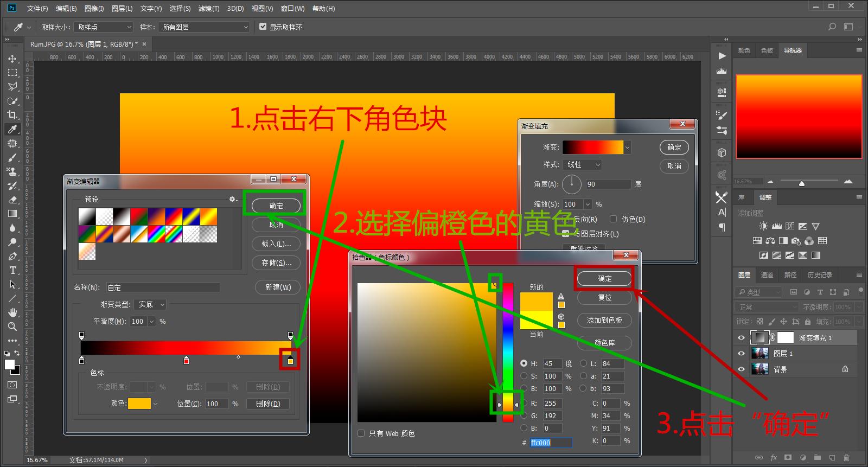Enable the 仿色(D) checkbox
Viewport: 868px width, 467px height.
coord(613,219)
